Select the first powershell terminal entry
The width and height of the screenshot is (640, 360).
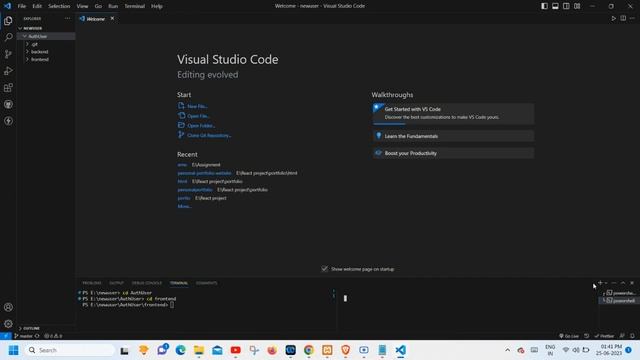(620, 293)
